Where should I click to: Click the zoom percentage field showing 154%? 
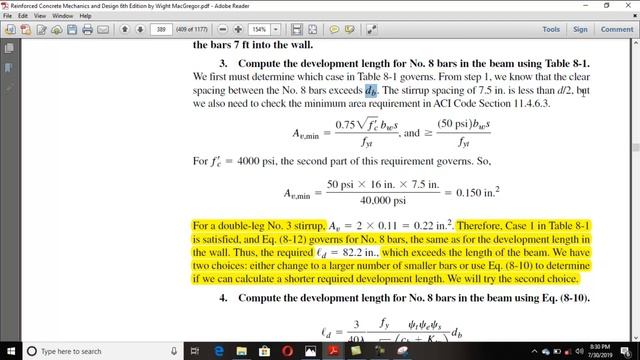click(x=260, y=29)
